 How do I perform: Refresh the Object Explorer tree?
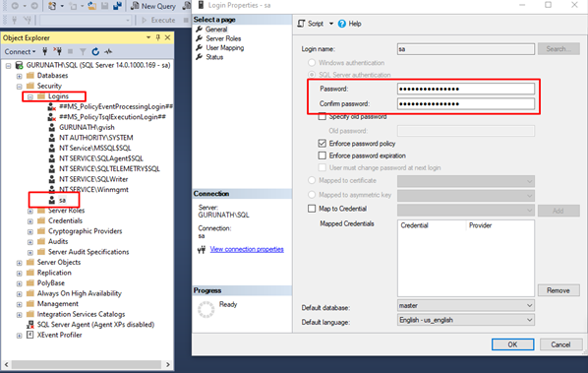click(x=95, y=51)
